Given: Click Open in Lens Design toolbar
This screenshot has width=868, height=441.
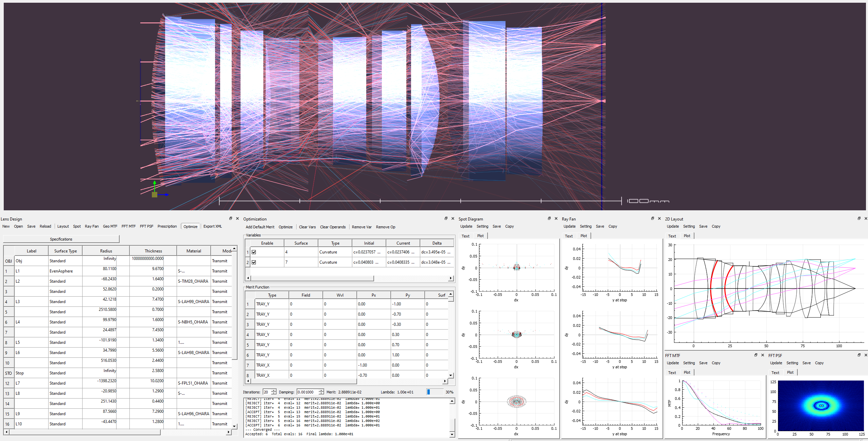Looking at the screenshot, I should (18, 226).
